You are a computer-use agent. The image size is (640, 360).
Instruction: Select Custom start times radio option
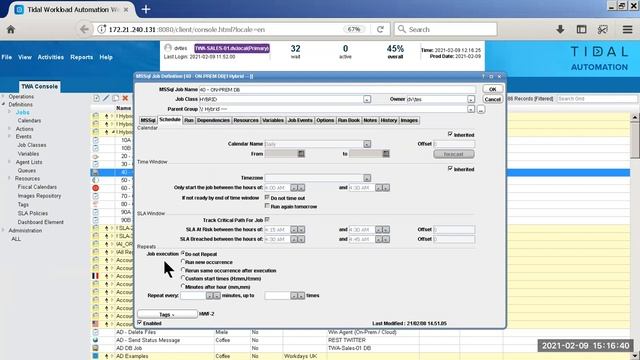click(183, 278)
